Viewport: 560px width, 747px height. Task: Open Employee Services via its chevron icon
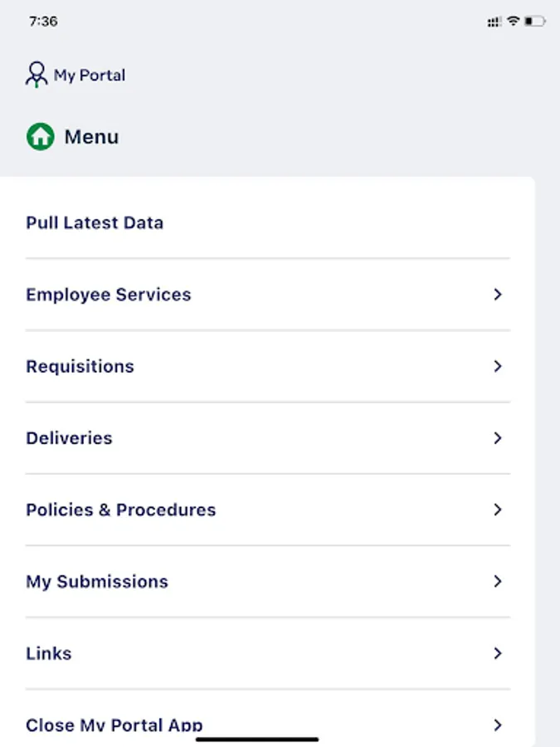pos(498,295)
